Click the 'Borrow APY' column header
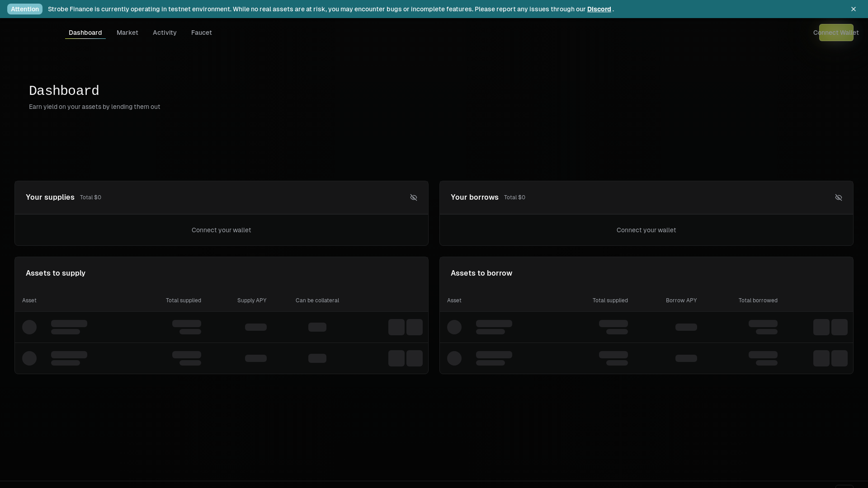Screen dimensions: 868x488 pyautogui.click(x=681, y=300)
